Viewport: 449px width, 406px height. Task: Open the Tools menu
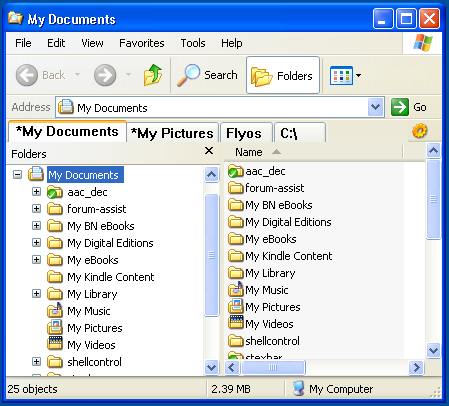[x=193, y=43]
